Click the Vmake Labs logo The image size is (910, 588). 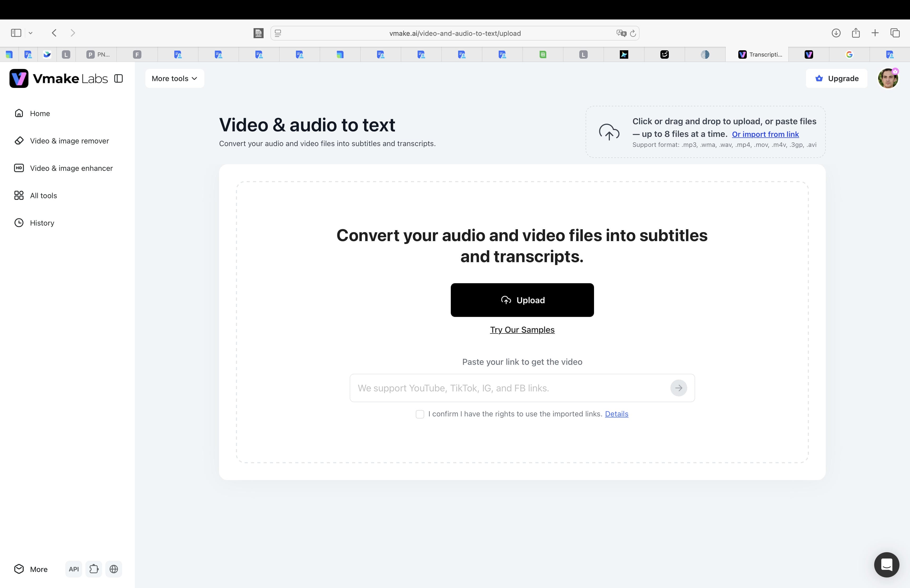pos(58,78)
